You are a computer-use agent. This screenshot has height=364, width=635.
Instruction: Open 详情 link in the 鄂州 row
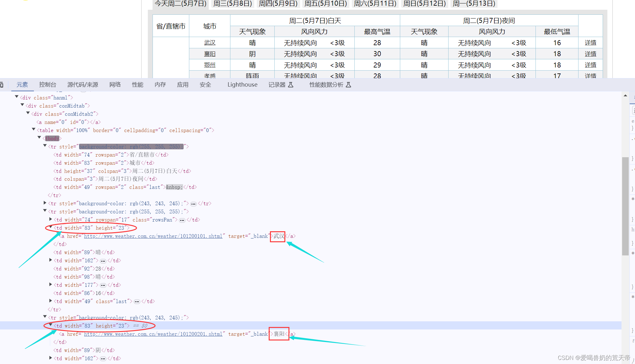click(x=590, y=65)
